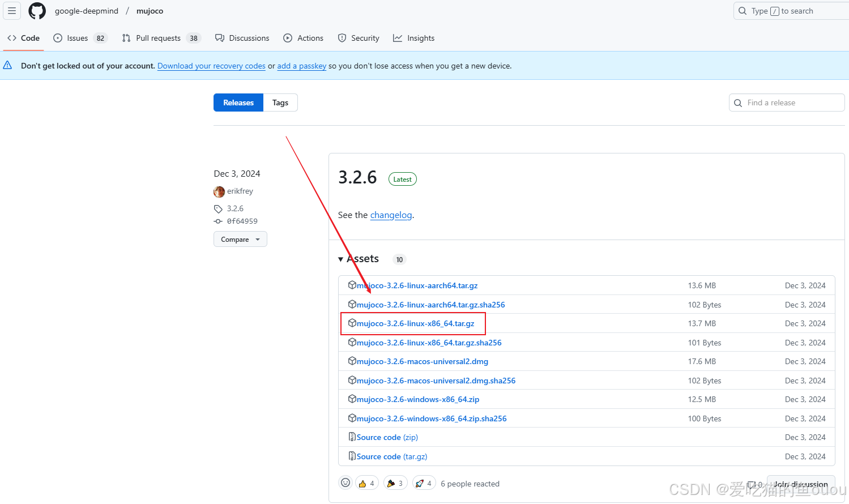
Task: Focus the 'Type / to search' box
Action: [791, 11]
